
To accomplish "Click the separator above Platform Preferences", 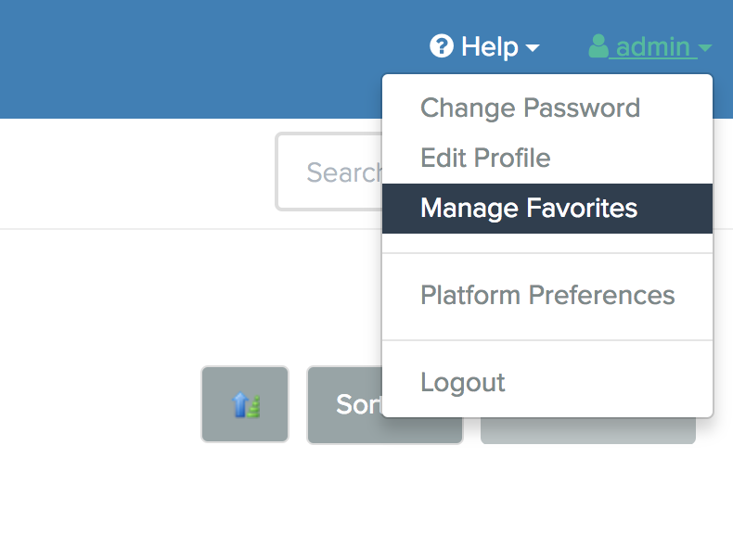I will (547, 253).
